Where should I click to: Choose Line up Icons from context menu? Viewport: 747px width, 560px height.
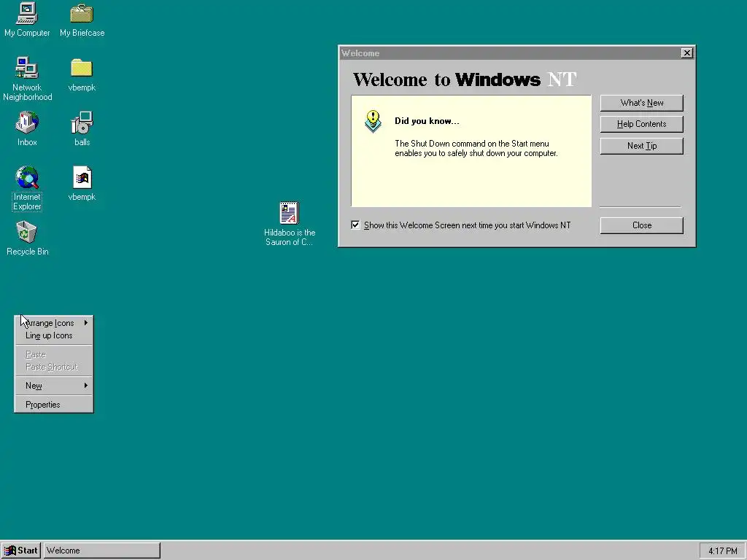click(x=54, y=335)
